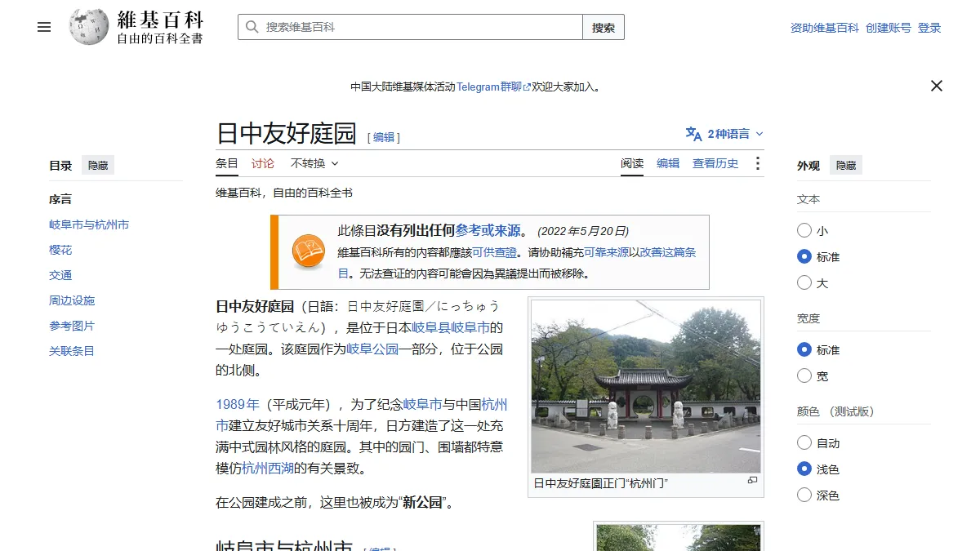Viewport: 980px width, 551px height.
Task: Select 标准 width radio
Action: click(x=804, y=350)
